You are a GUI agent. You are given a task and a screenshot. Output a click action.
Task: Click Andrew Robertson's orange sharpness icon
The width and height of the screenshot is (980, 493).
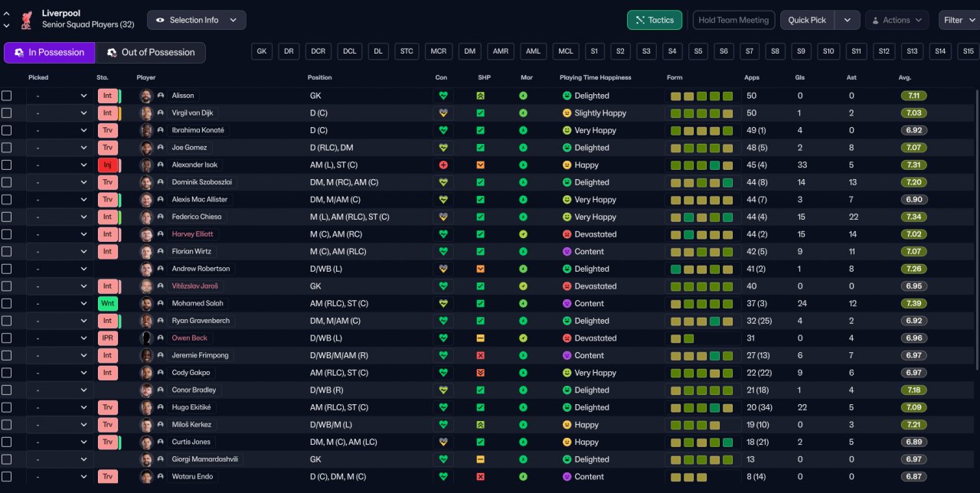pos(481,269)
